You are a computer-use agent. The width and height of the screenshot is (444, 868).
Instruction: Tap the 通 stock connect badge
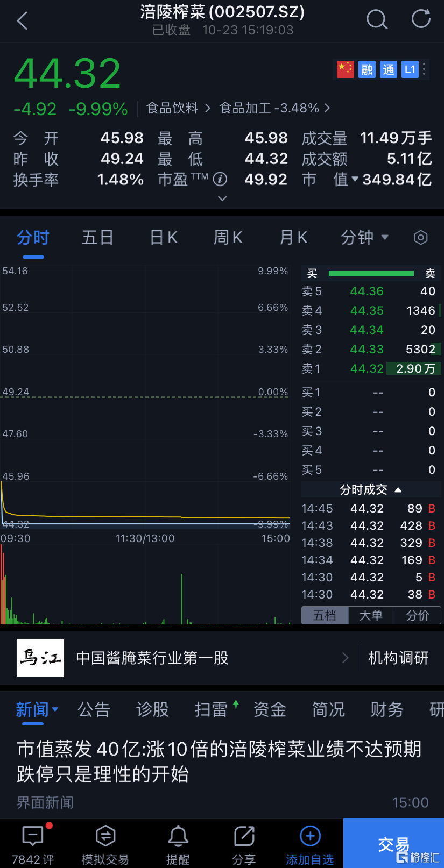[x=389, y=69]
